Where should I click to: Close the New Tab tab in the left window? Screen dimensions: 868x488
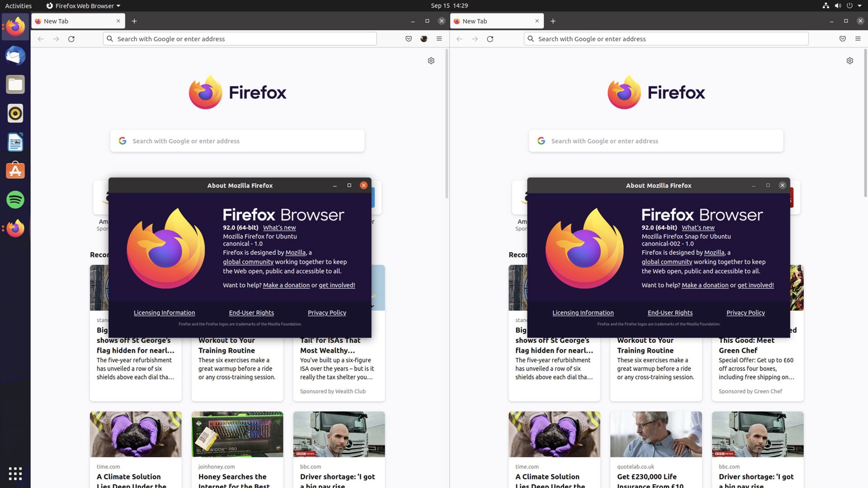pos(118,21)
